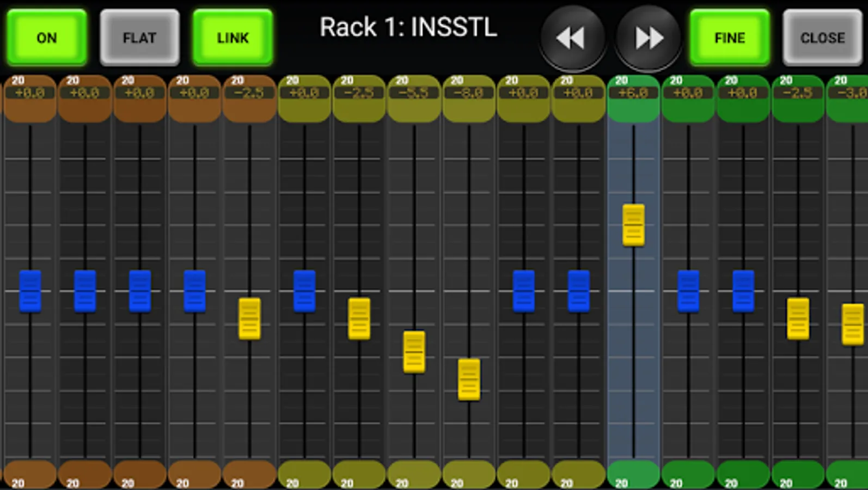Screen dimensions: 868x490
Task: Skip to the next rack with fast-forward
Action: click(649, 38)
